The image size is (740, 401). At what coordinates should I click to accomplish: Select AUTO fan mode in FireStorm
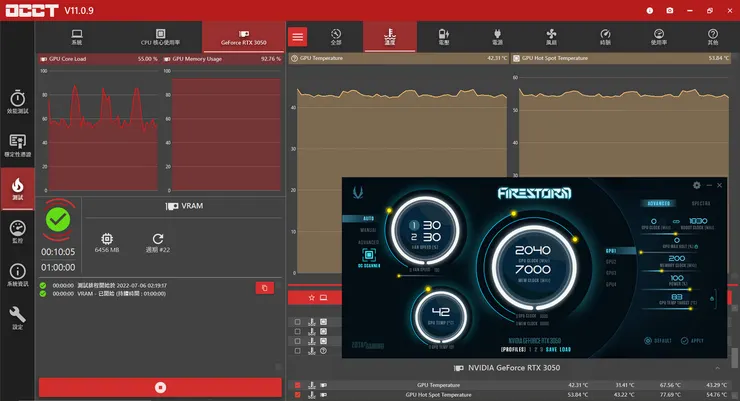point(369,218)
